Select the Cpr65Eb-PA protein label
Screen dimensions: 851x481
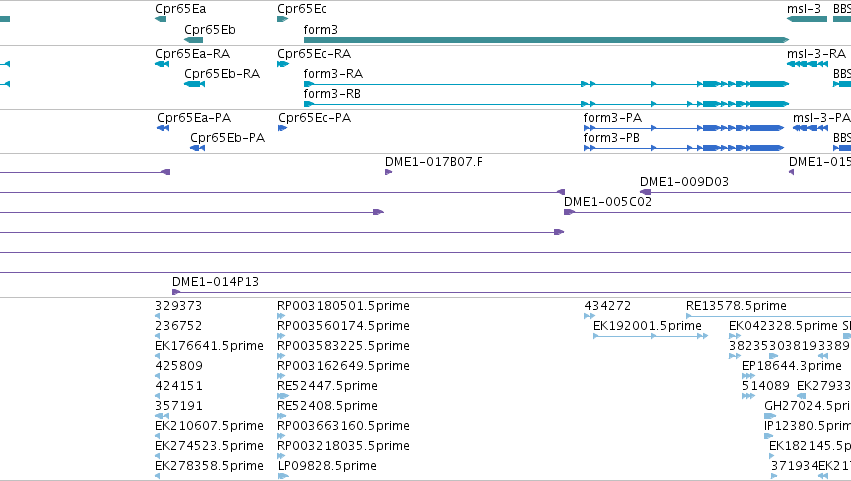(x=227, y=138)
